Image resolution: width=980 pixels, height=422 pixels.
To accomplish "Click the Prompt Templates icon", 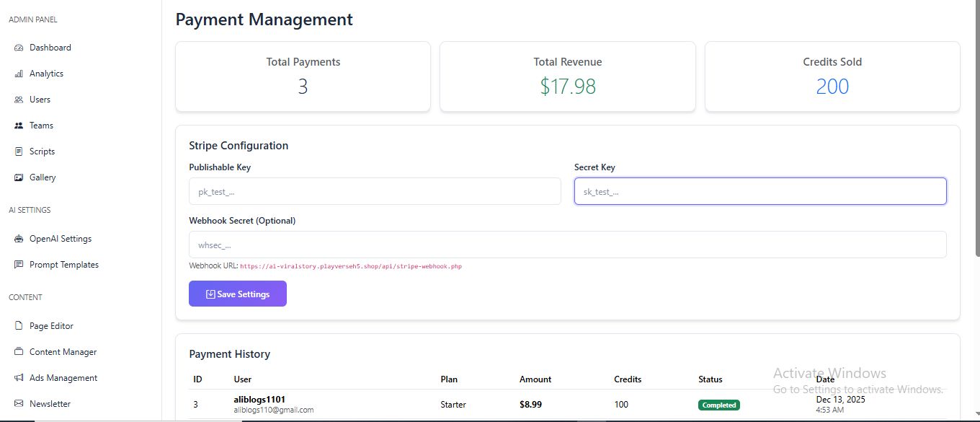I will [x=19, y=265].
